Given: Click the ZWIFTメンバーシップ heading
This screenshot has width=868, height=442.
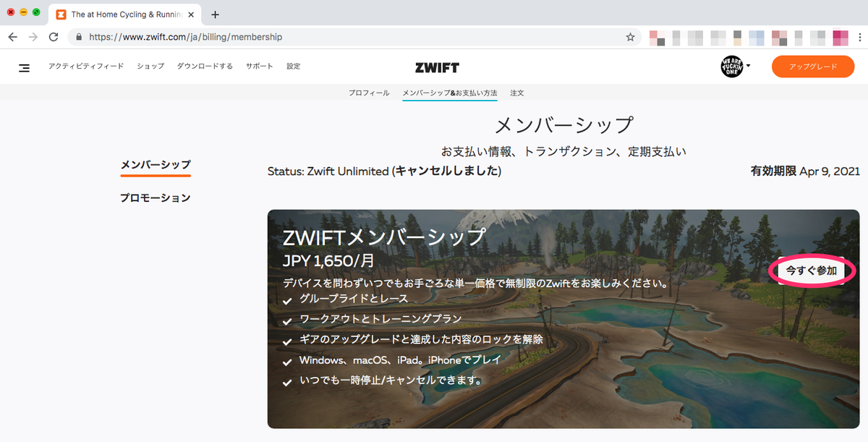Looking at the screenshot, I should [x=384, y=237].
